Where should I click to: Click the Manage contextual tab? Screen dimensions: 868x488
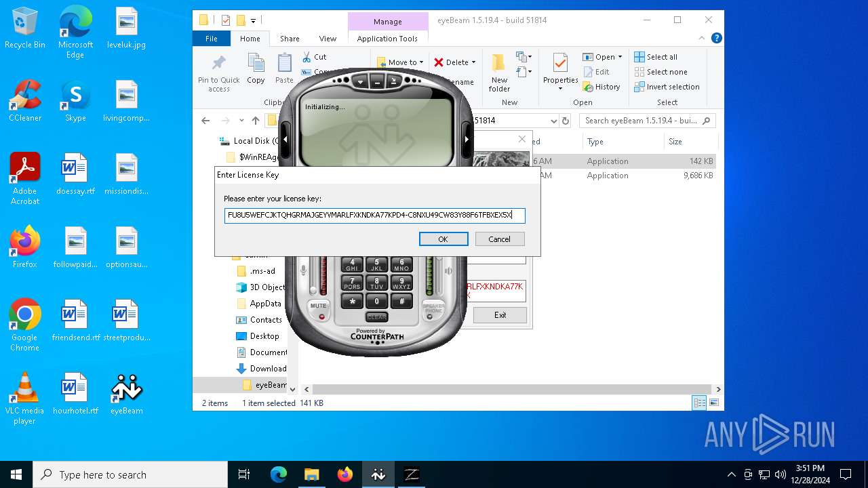(x=387, y=22)
